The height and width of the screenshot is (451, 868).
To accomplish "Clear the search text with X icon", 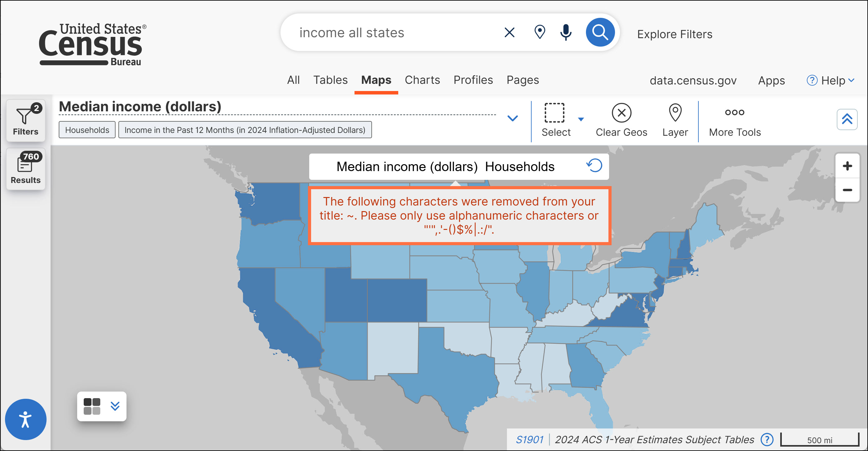I will [x=509, y=33].
